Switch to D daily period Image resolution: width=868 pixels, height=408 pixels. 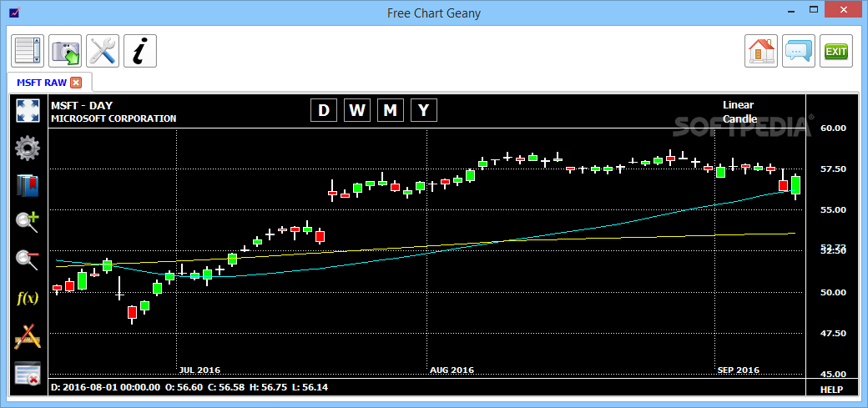tap(324, 110)
